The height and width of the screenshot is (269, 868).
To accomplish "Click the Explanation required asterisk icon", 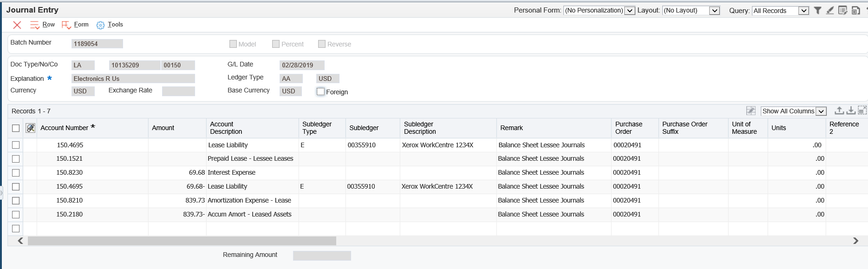I will tap(50, 78).
